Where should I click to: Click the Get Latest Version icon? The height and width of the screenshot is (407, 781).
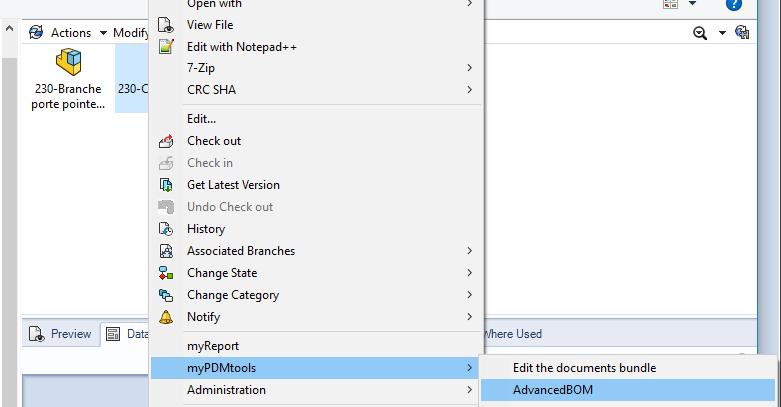point(166,185)
